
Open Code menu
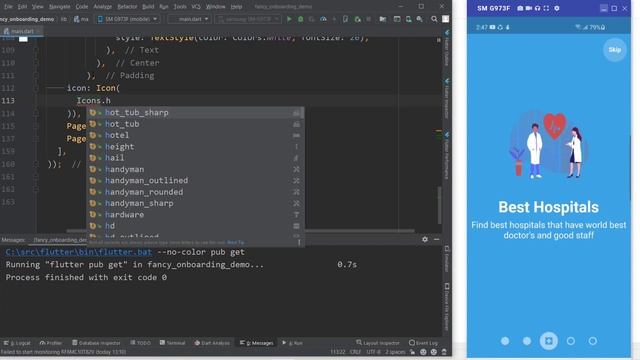[x=82, y=7]
